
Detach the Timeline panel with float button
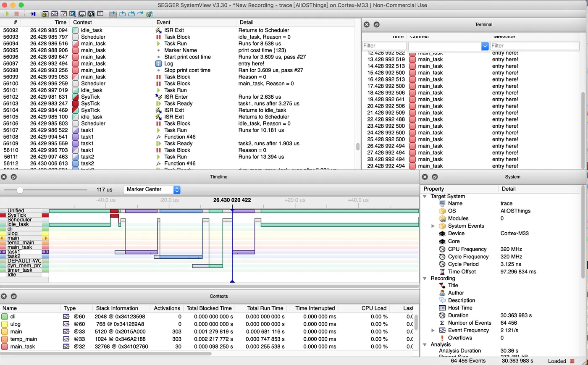(x=14, y=177)
